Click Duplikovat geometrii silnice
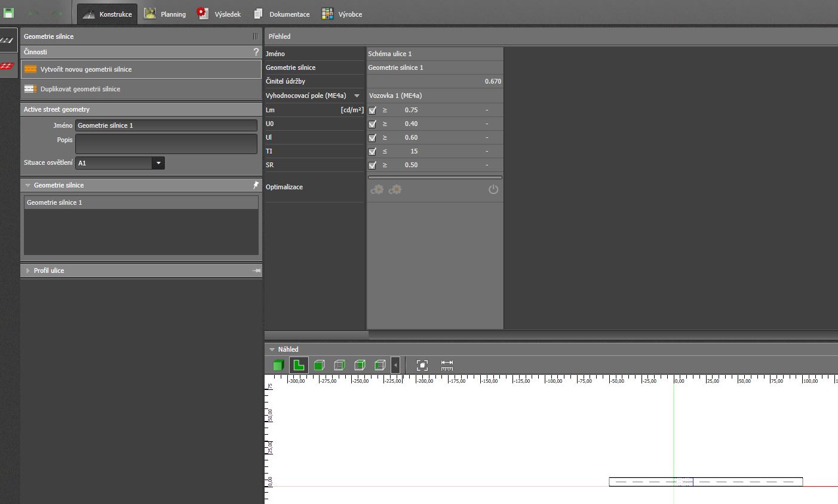 tap(142, 89)
